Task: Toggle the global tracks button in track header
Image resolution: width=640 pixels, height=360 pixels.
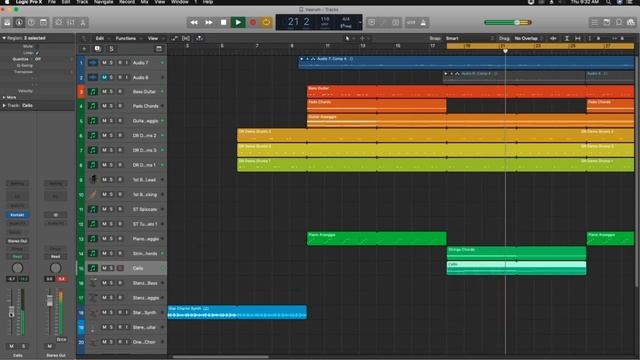Action: pos(159,49)
